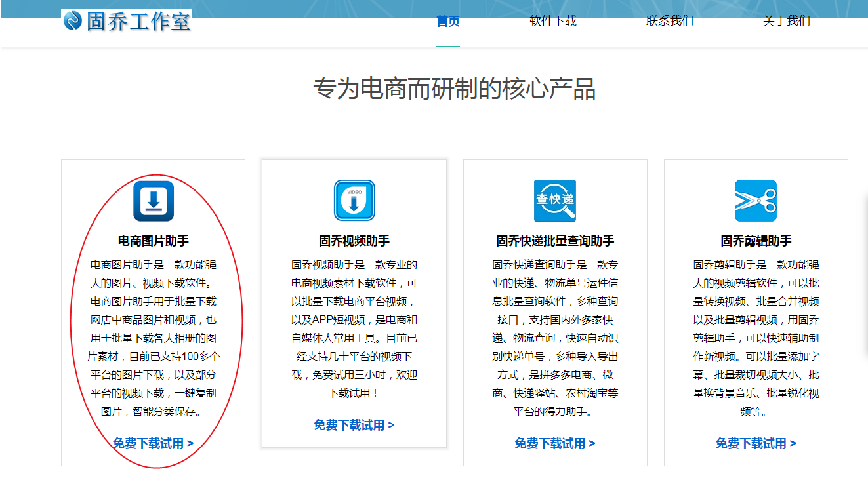The width and height of the screenshot is (868, 478).
Task: Click the 固乔剪辑助手 scissors icon
Action: coord(756,201)
